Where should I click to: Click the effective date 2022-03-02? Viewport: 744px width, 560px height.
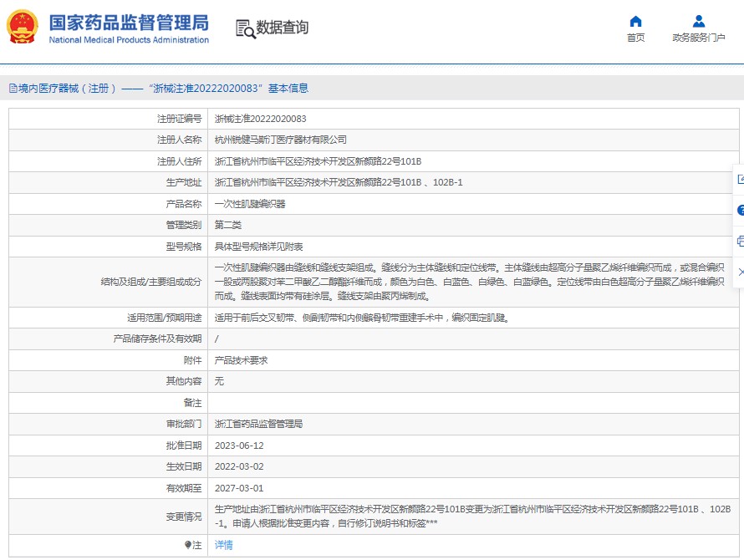click(x=239, y=466)
